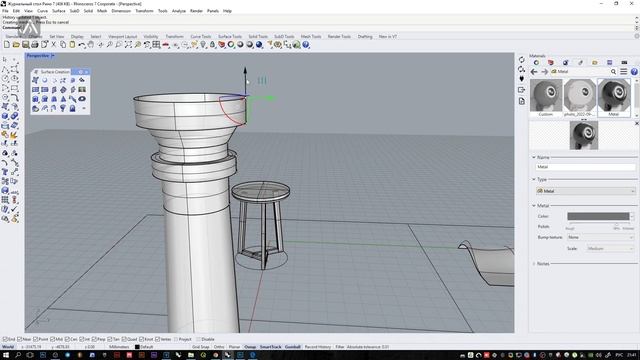Toggle the End osnap checkbox
640x360 pixels.
(x=5, y=339)
